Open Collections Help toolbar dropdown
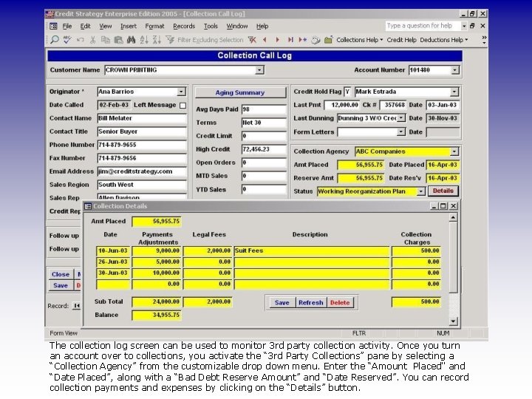The height and width of the screenshot is (399, 532). pos(360,40)
